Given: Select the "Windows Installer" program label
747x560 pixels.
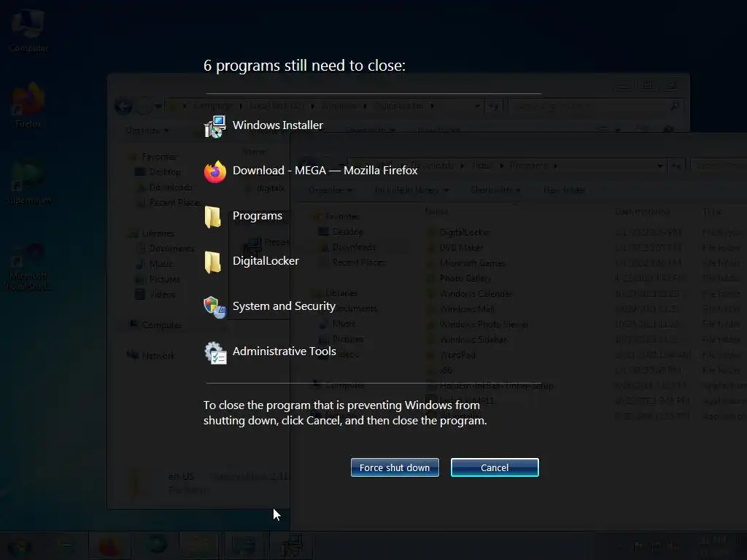Looking at the screenshot, I should tap(278, 125).
